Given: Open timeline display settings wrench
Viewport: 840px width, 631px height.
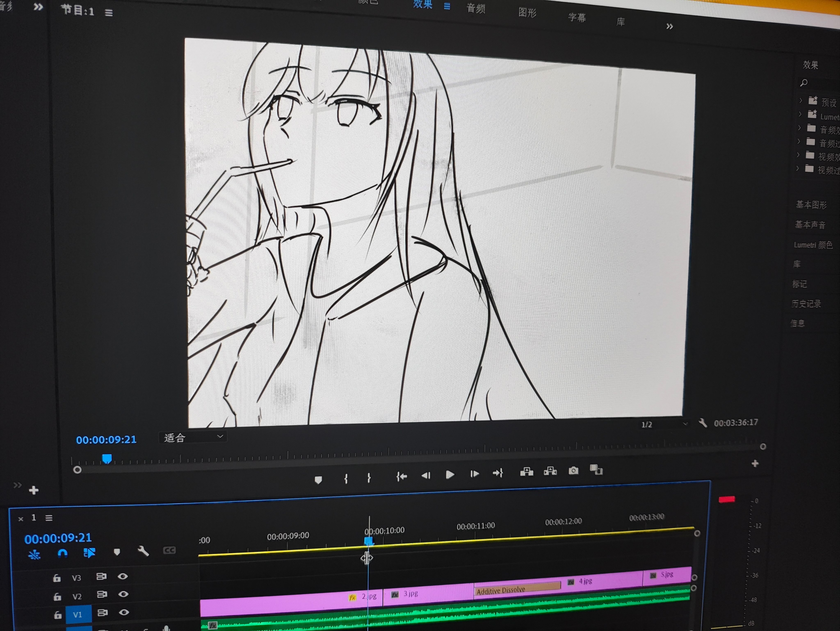Looking at the screenshot, I should 143,551.
